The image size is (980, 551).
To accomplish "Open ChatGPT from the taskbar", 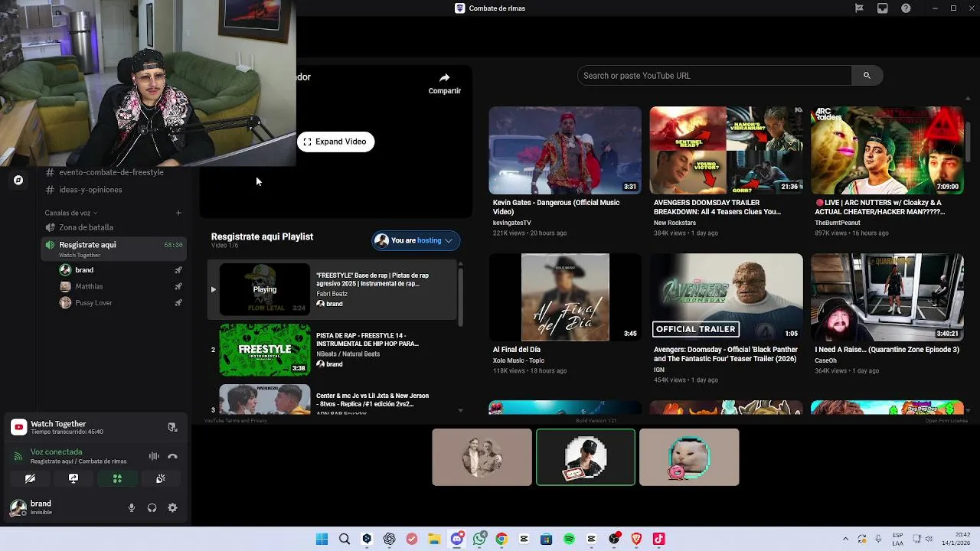I will coord(390,539).
